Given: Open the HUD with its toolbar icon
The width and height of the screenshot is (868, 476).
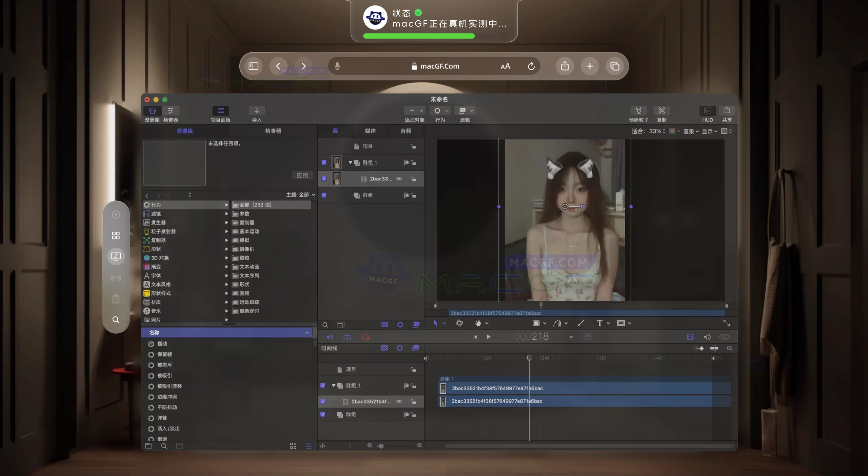Looking at the screenshot, I should coord(707,111).
